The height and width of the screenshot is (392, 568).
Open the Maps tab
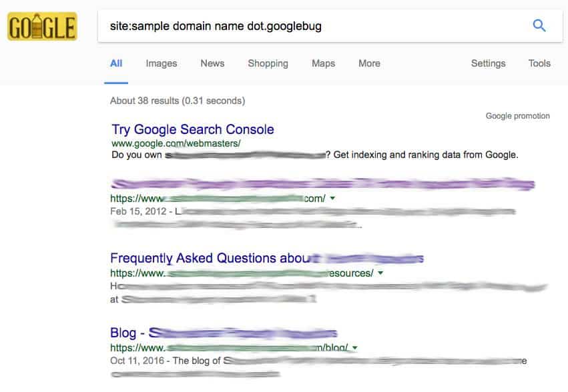(x=323, y=64)
